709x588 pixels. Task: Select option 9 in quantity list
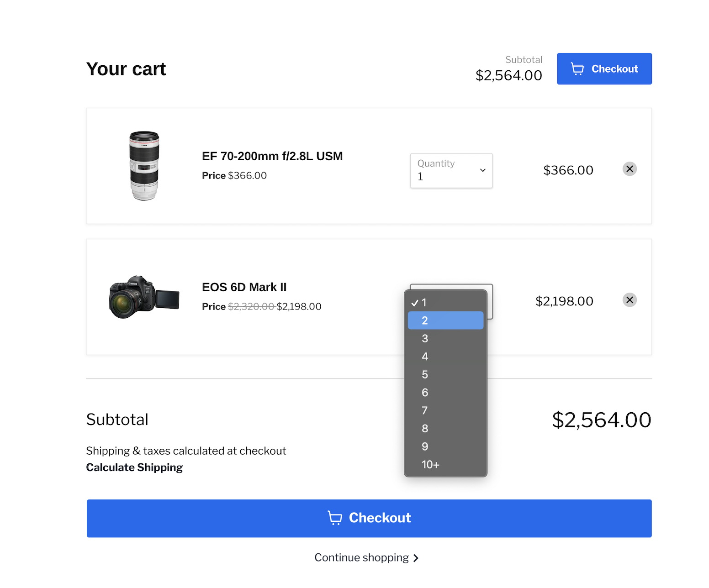[445, 446]
